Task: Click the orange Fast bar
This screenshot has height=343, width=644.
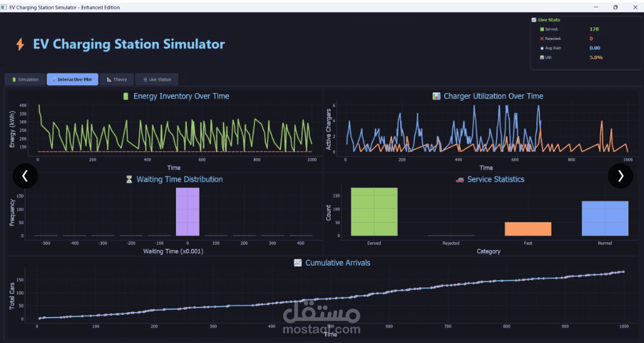Action: 527,229
